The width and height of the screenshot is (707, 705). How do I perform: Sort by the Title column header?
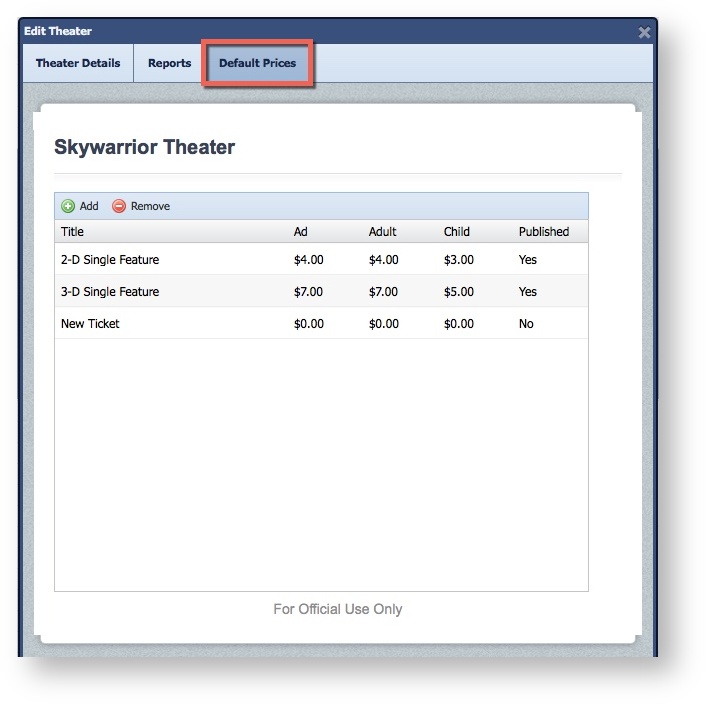pos(73,232)
